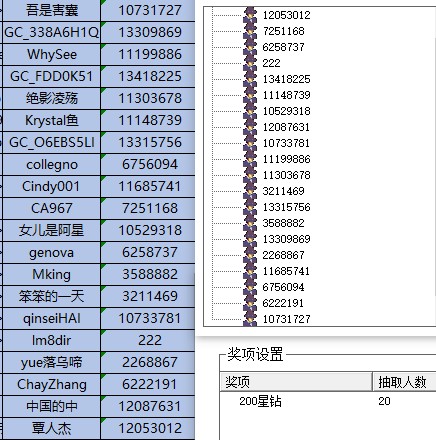Click spreadsheet cell Cindy001

click(x=51, y=186)
